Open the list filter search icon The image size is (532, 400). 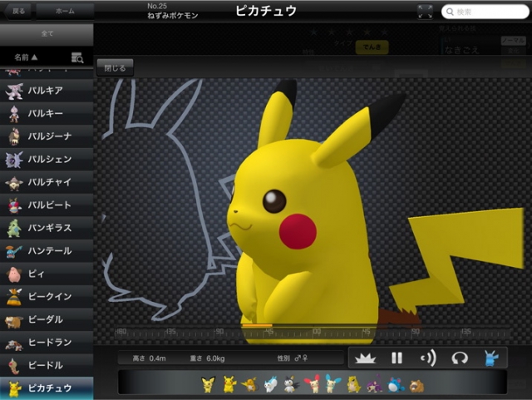tap(77, 57)
